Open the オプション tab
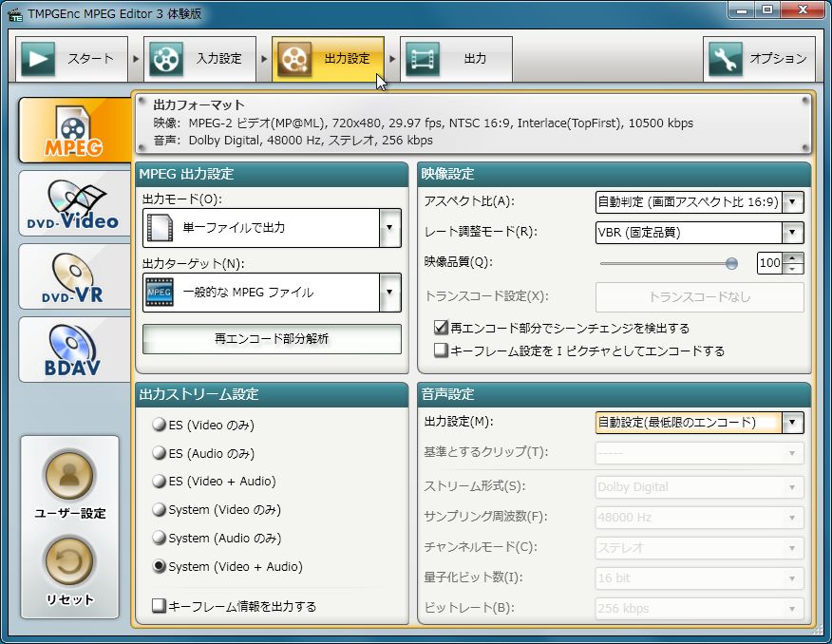The width and height of the screenshot is (832, 644). [x=759, y=59]
